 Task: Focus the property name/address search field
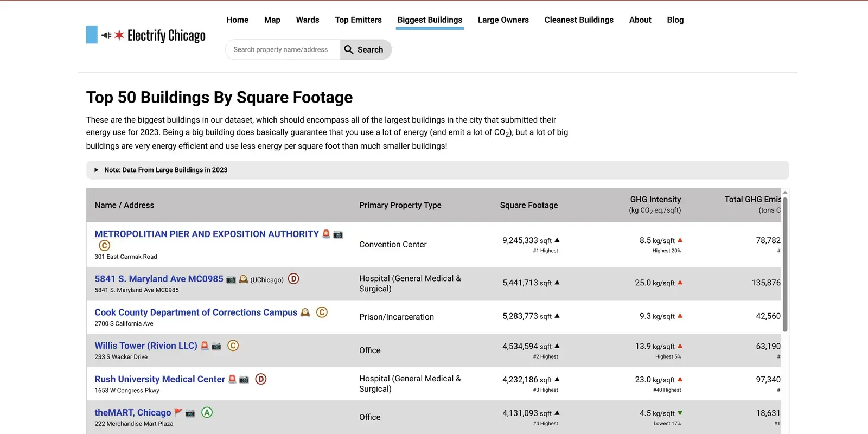click(282, 49)
